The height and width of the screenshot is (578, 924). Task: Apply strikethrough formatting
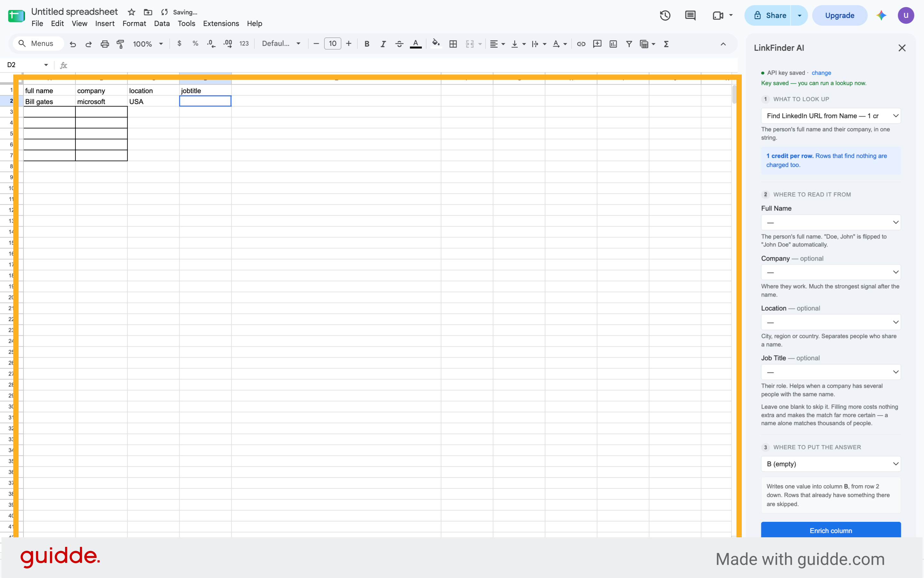399,44
